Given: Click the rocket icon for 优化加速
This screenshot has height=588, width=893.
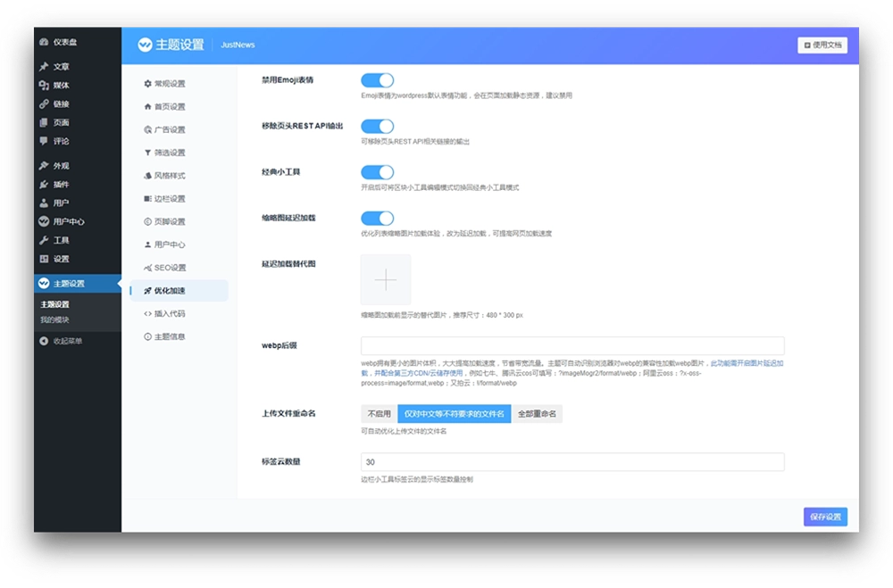Looking at the screenshot, I should [147, 291].
